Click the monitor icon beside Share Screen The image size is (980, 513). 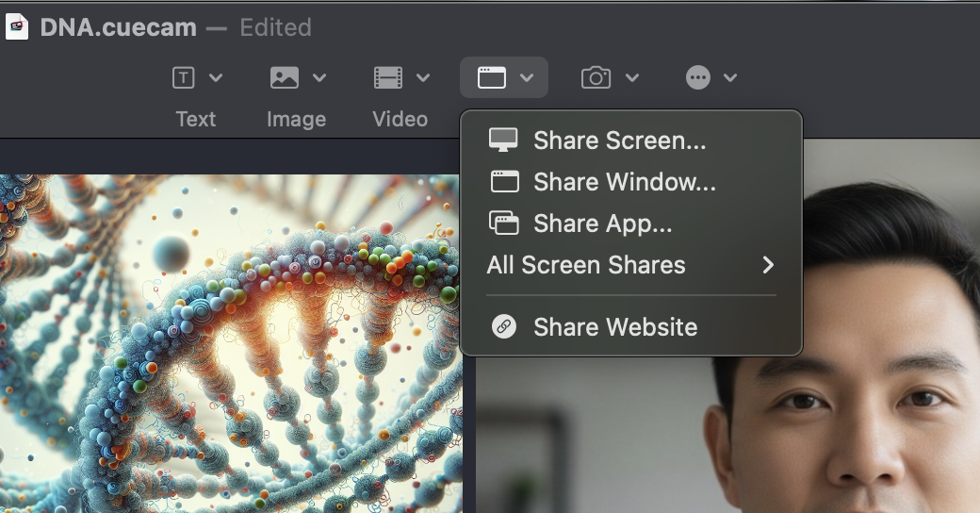click(x=503, y=141)
